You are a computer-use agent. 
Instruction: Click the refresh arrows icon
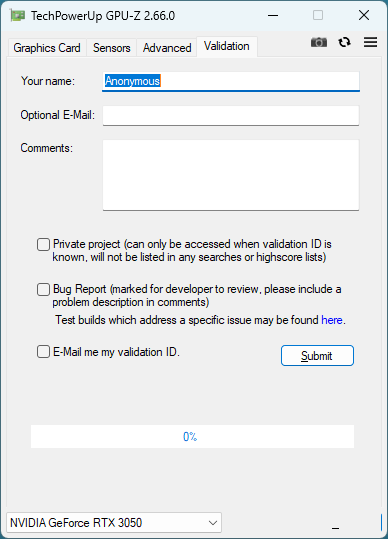click(344, 42)
